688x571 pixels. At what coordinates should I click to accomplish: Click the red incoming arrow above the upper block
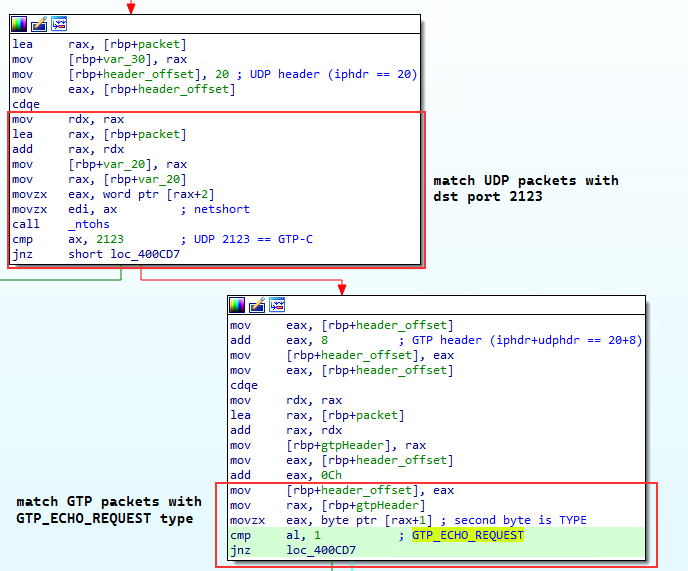(x=131, y=8)
